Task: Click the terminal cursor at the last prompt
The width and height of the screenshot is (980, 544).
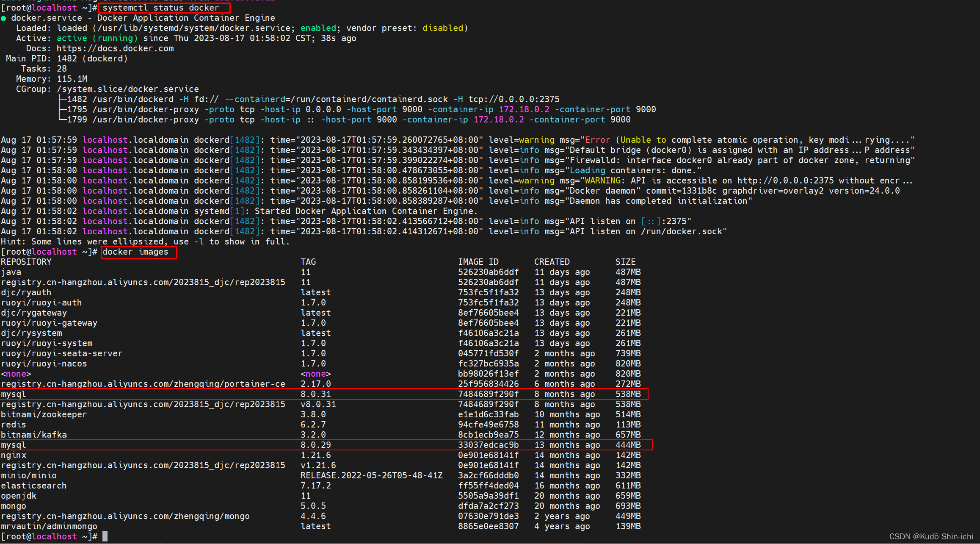Action: coord(105,536)
